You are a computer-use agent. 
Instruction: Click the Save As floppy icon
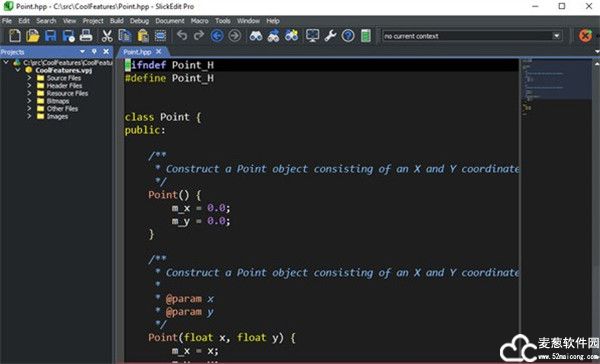[68, 36]
